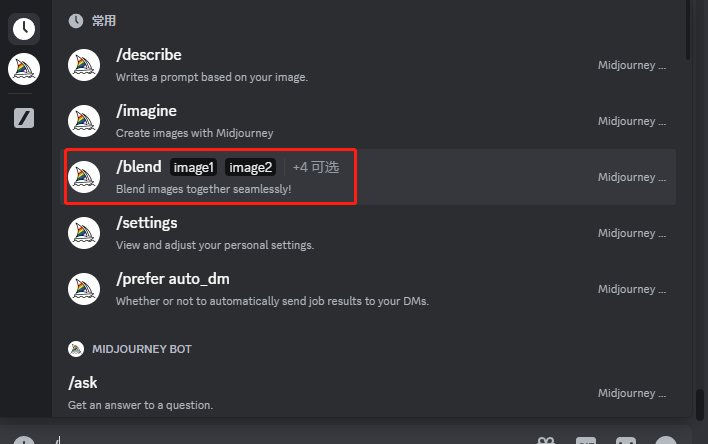Click the MIDJOURNEY BOT section header
This screenshot has height=444, width=708.
pos(142,349)
